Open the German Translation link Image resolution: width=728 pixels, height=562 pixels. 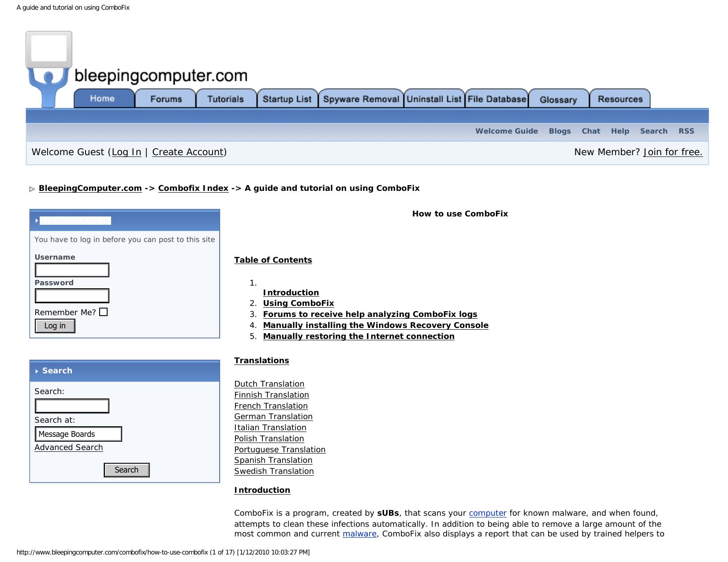click(273, 417)
